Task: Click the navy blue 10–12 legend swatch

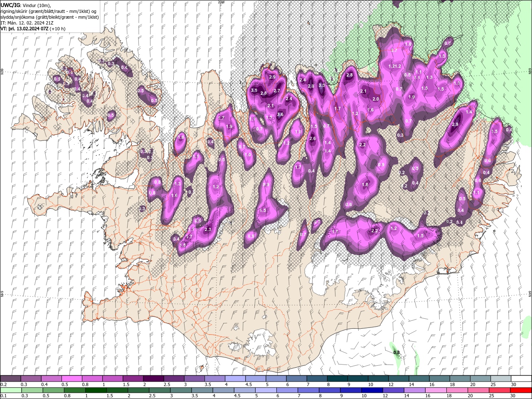Action: [372, 390]
